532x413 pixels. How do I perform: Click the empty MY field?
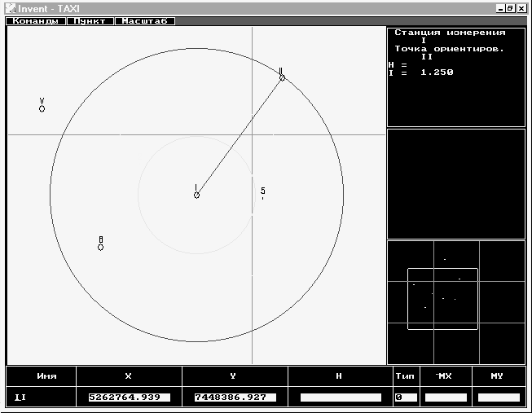(x=499, y=397)
